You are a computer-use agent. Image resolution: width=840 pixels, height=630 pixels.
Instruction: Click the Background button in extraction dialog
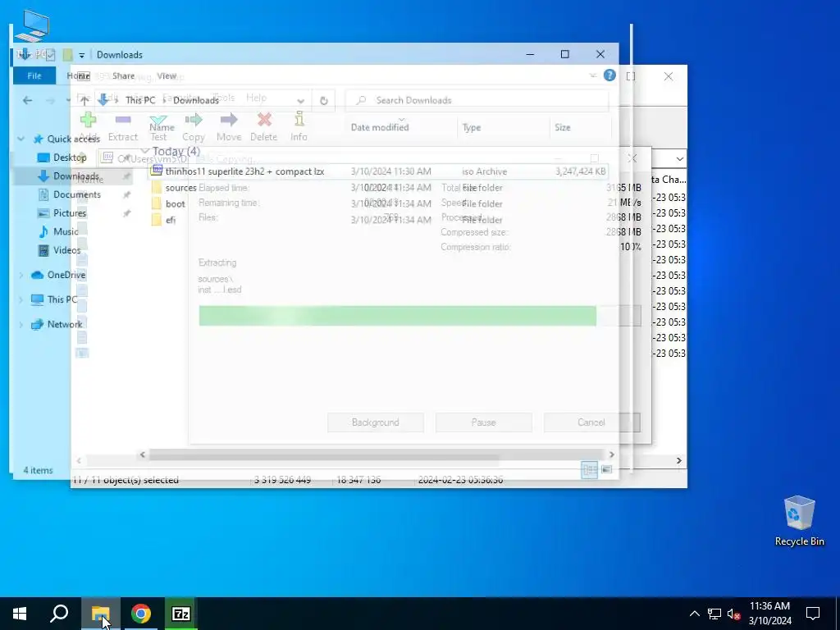(376, 422)
